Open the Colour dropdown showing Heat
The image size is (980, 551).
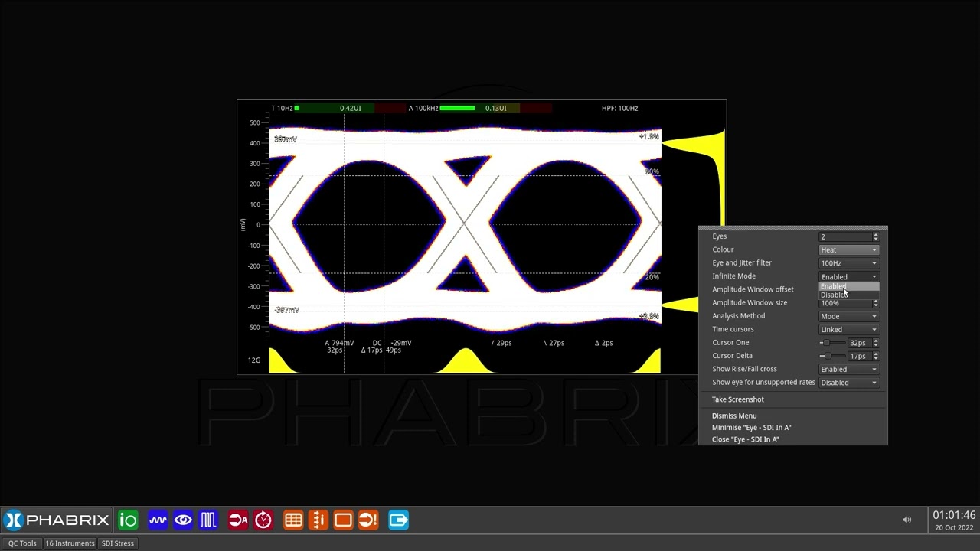click(x=848, y=249)
